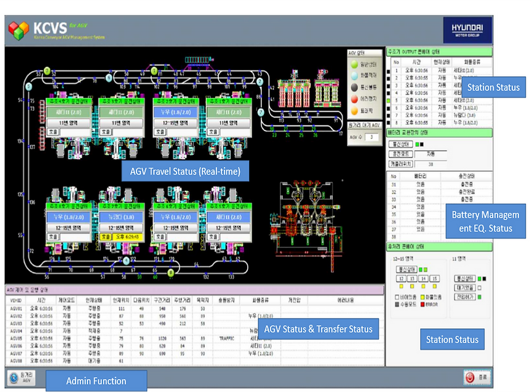Click conveyor button 13 in 12~15 영역
The width and height of the screenshot is (532, 392).
click(x=412, y=279)
